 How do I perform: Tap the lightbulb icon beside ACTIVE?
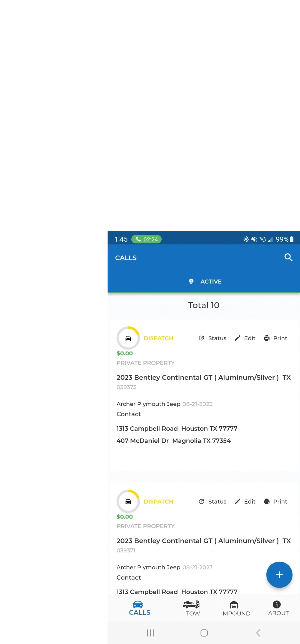[x=191, y=281]
